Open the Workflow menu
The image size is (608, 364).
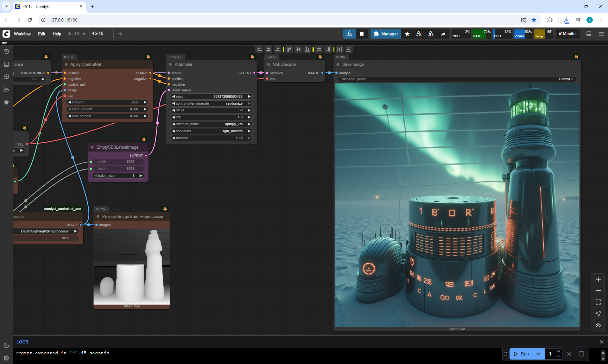point(22,34)
